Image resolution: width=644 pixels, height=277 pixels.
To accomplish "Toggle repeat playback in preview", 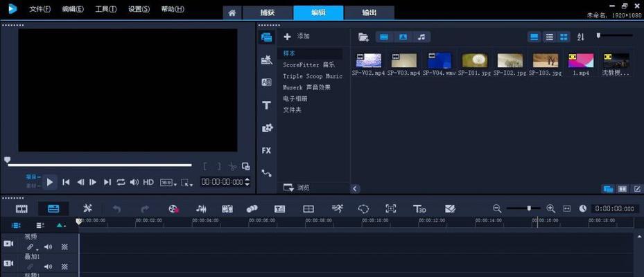I will tap(121, 182).
